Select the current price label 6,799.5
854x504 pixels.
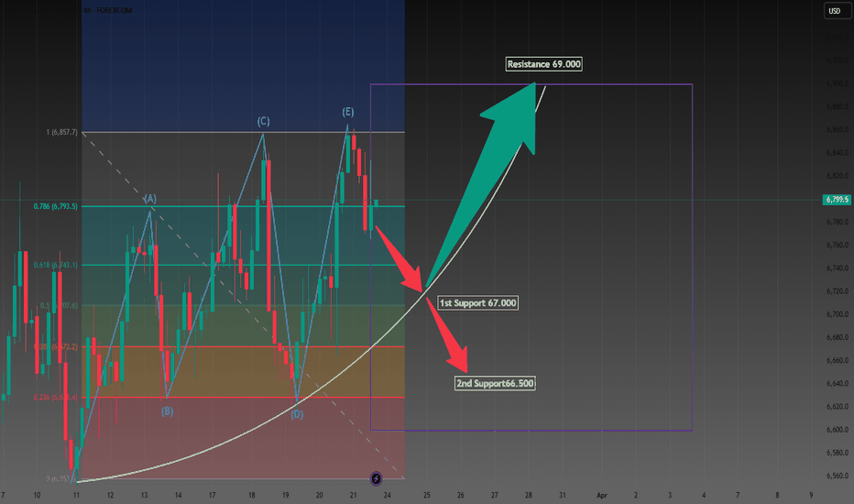pyautogui.click(x=837, y=200)
